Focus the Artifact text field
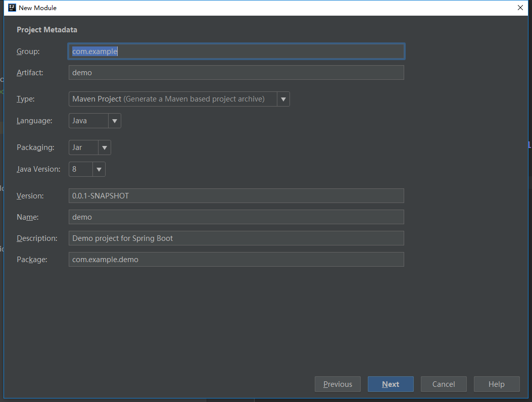532x402 pixels. (236, 73)
